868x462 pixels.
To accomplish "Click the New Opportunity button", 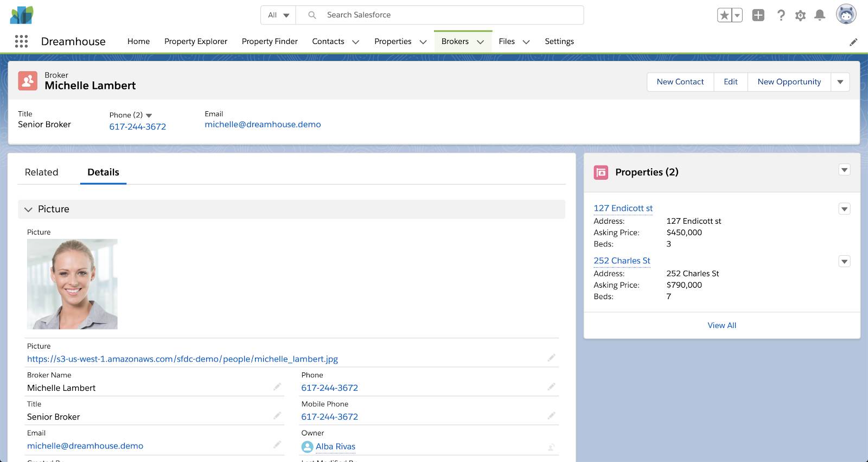I will (789, 82).
